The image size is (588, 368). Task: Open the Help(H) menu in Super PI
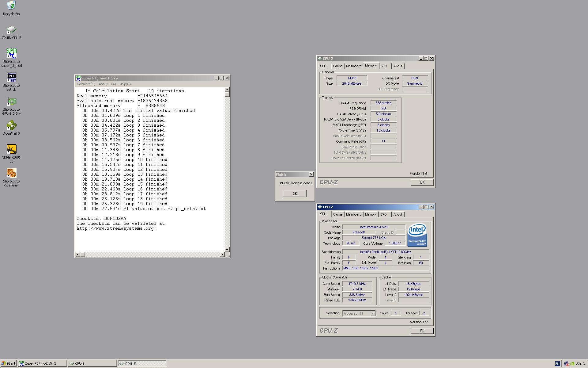[x=125, y=84]
